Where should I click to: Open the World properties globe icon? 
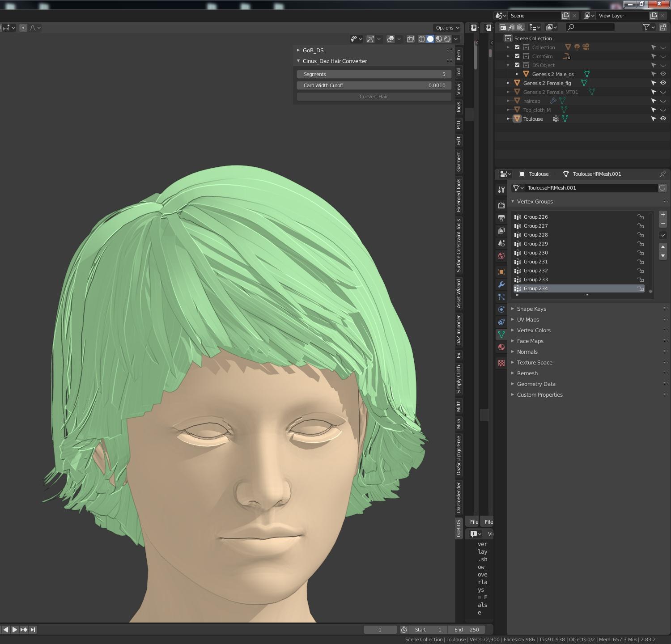(501, 256)
